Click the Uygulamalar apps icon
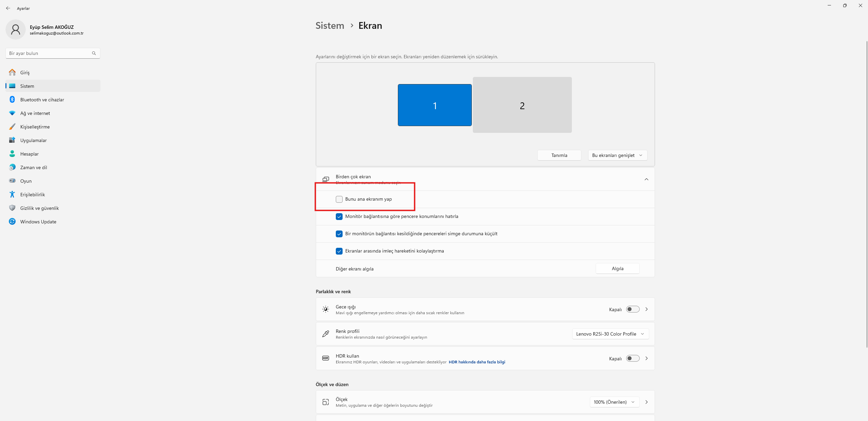Image resolution: width=868 pixels, height=421 pixels. 12,140
